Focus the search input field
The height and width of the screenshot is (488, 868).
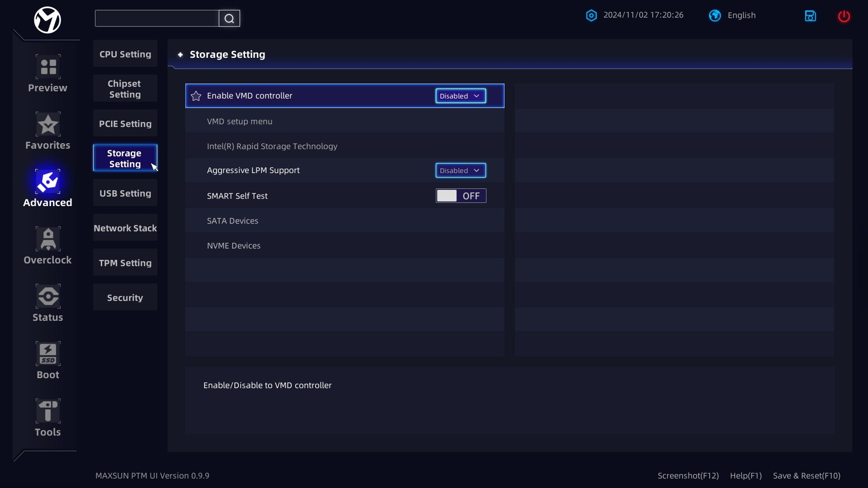tap(157, 19)
